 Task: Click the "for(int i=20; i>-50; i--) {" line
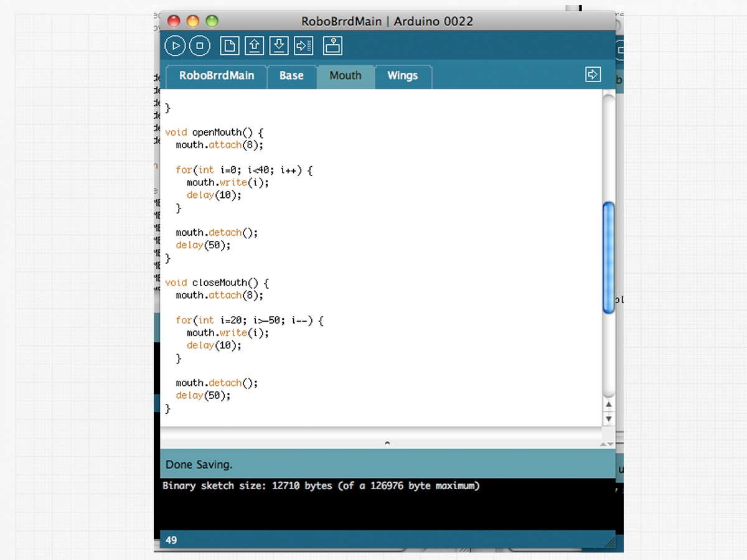click(250, 320)
